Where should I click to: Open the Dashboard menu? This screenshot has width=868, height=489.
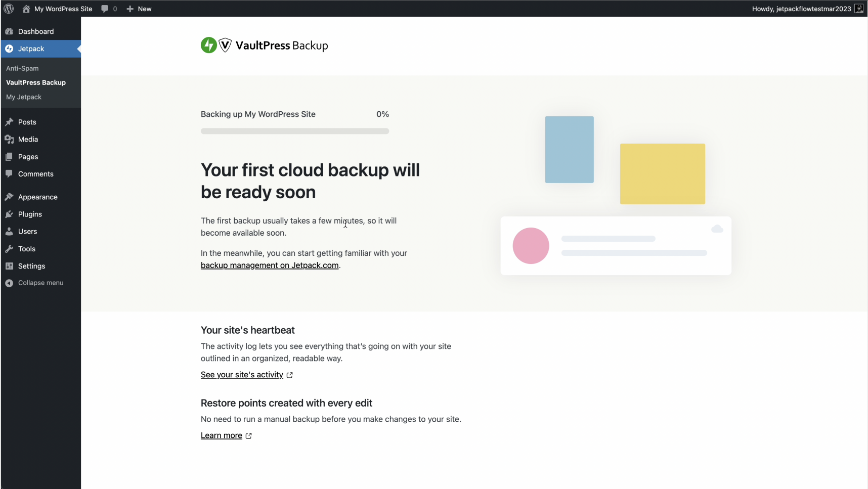tap(36, 31)
